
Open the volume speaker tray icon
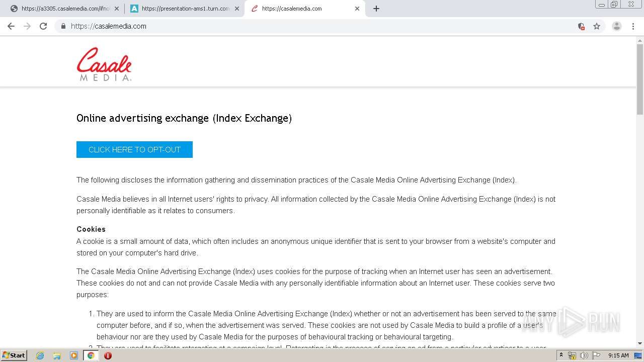584,355
